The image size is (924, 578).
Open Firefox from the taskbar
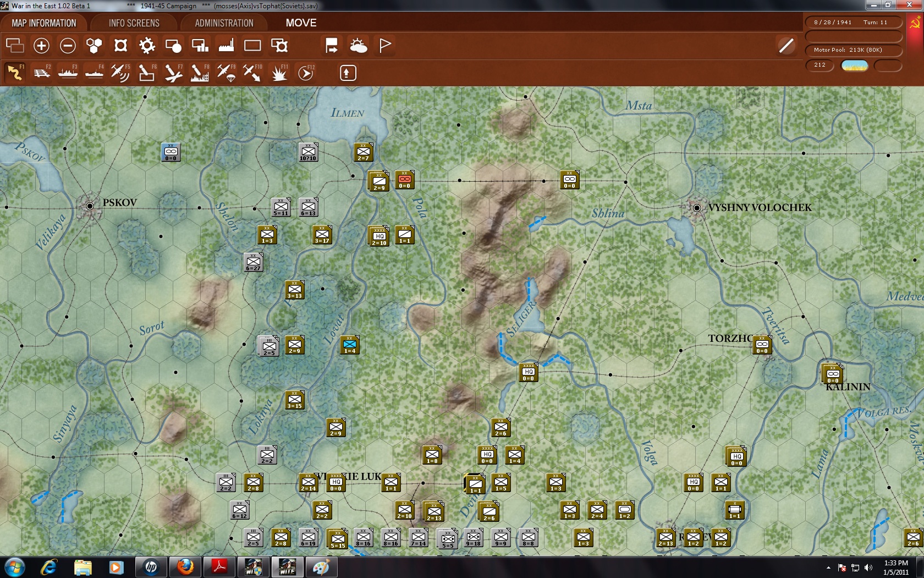click(185, 567)
